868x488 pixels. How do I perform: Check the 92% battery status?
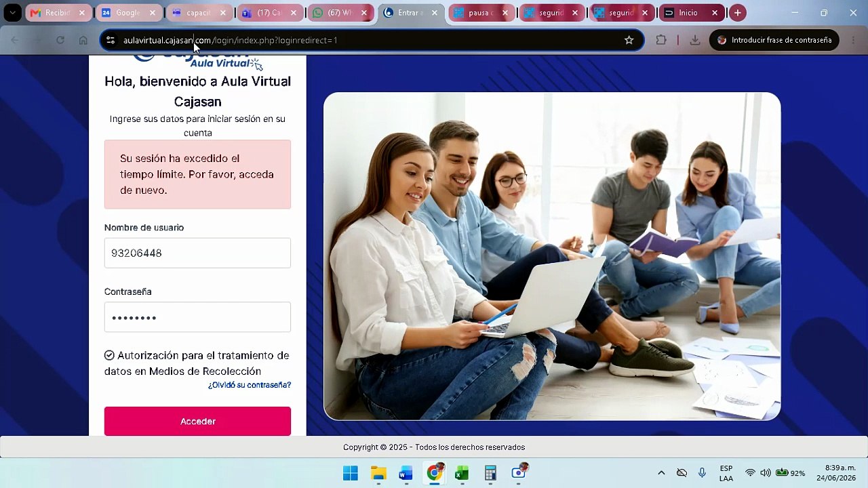tap(791, 473)
